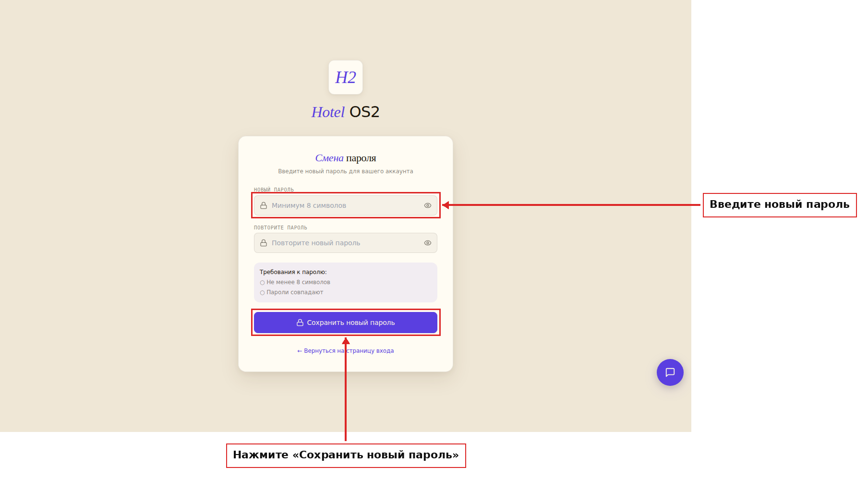Click the «Пароли совпадают» requirement circle
The height and width of the screenshot is (479, 868).
coord(262,293)
